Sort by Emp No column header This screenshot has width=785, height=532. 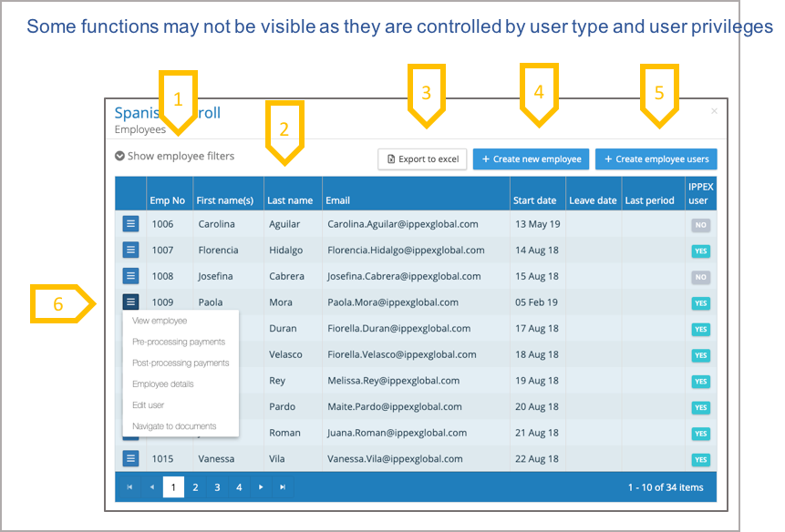pos(167,200)
